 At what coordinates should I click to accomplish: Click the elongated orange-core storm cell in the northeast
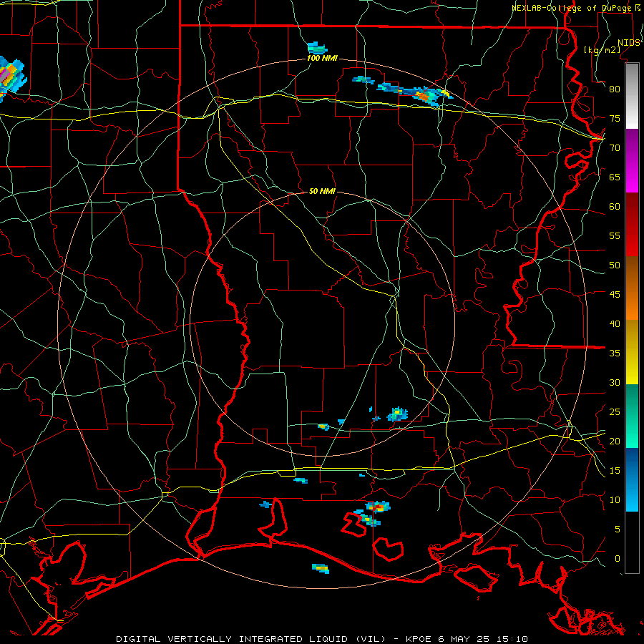(x=415, y=93)
